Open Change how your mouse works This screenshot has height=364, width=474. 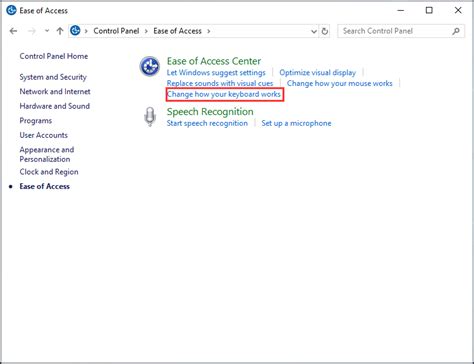pos(340,83)
